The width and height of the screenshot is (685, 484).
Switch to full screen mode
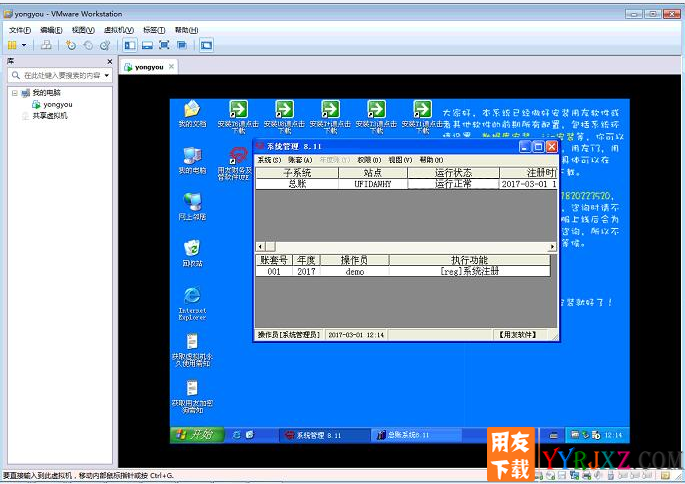(x=164, y=45)
